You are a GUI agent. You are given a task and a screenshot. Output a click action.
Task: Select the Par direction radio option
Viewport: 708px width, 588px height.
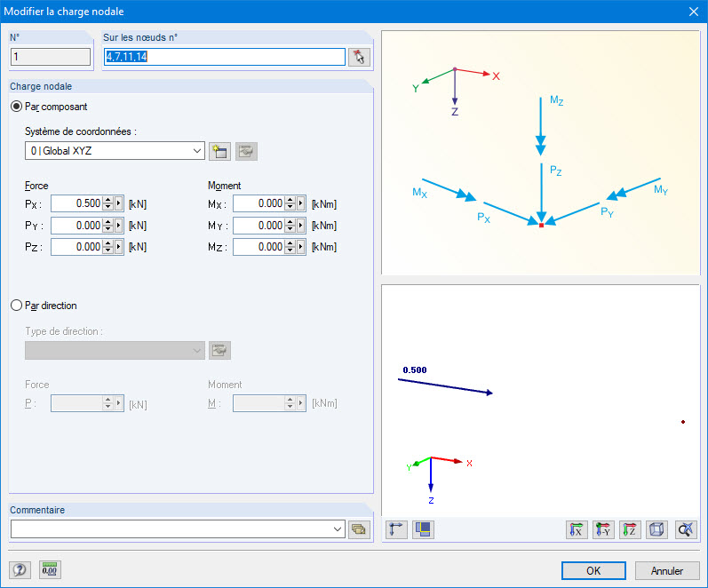[x=16, y=306]
